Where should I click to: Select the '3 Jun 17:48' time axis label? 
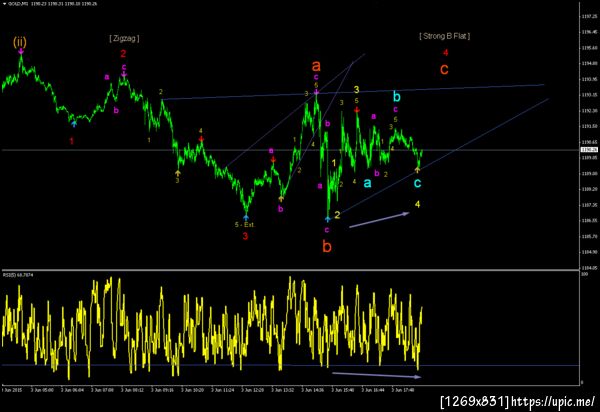click(403, 390)
